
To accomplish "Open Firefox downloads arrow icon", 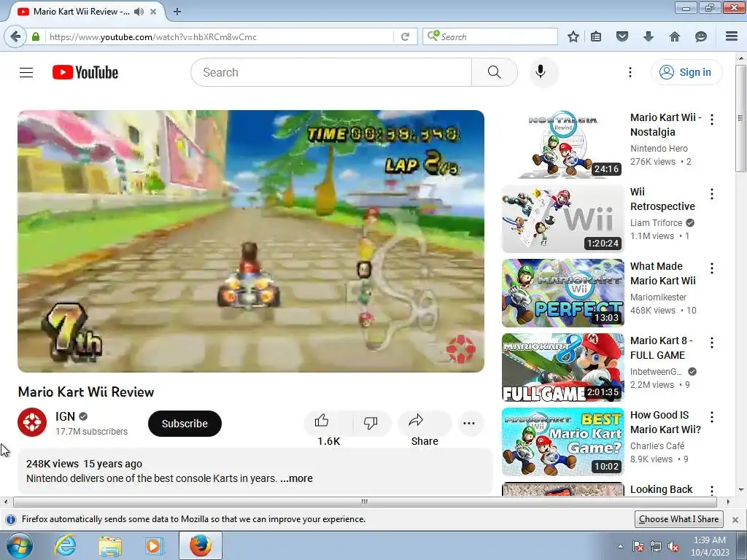I will coord(649,36).
